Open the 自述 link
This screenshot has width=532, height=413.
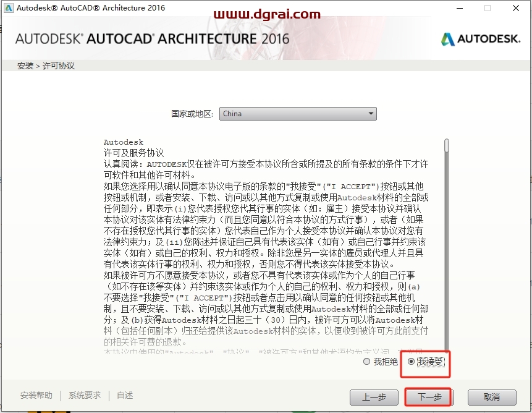coord(125,395)
